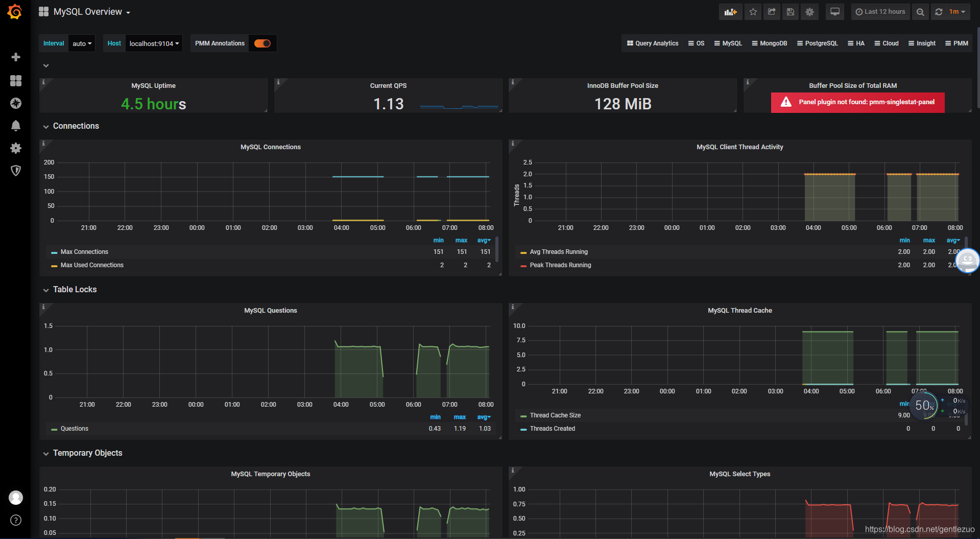Open Query Analytics link
The width and height of the screenshot is (980, 539).
coord(653,43)
